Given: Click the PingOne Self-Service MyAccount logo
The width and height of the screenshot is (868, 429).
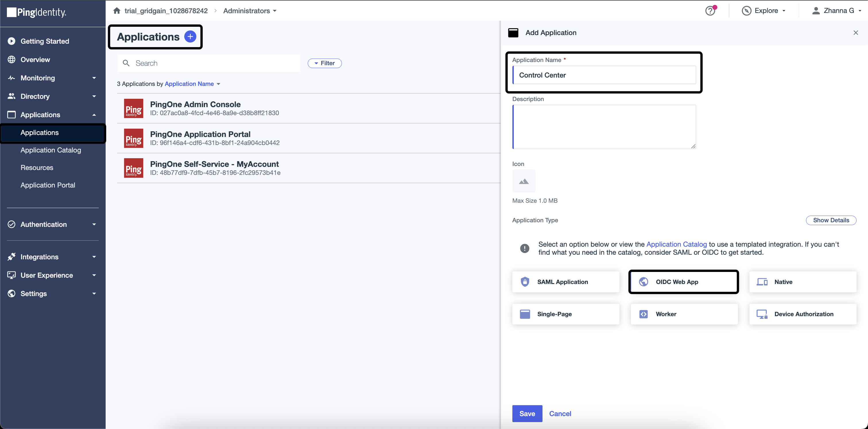Looking at the screenshot, I should click(x=133, y=168).
